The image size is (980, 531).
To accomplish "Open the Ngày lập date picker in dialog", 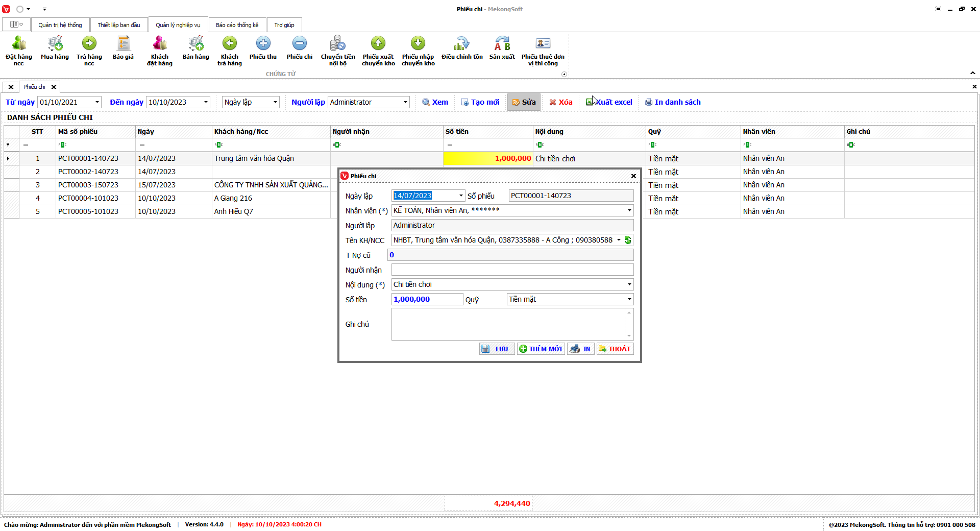I will pyautogui.click(x=460, y=196).
